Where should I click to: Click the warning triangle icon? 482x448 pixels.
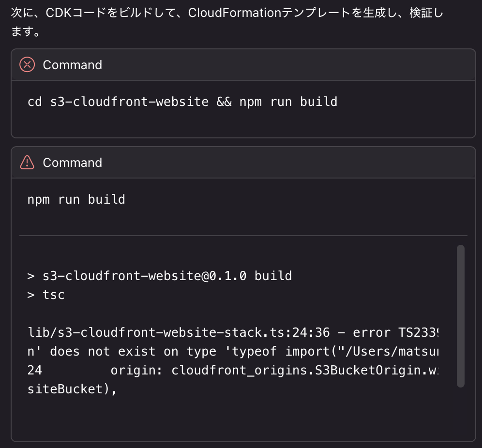pyautogui.click(x=27, y=163)
